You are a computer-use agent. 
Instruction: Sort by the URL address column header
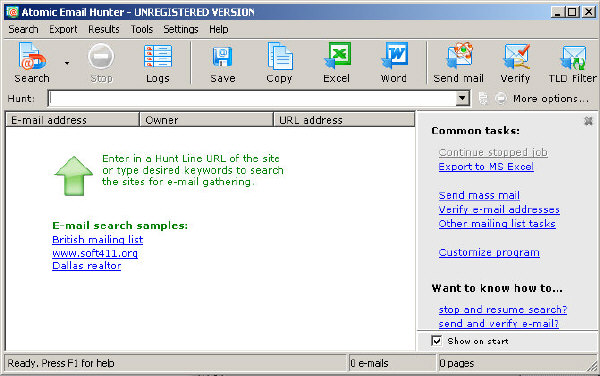tap(344, 120)
